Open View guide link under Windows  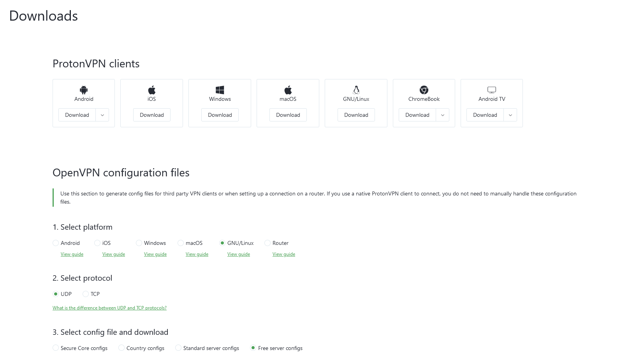[x=155, y=254]
